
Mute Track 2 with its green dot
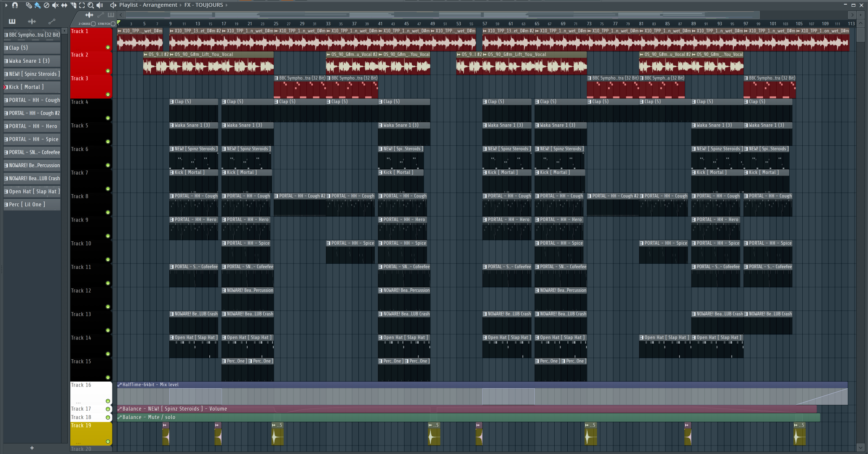108,71
